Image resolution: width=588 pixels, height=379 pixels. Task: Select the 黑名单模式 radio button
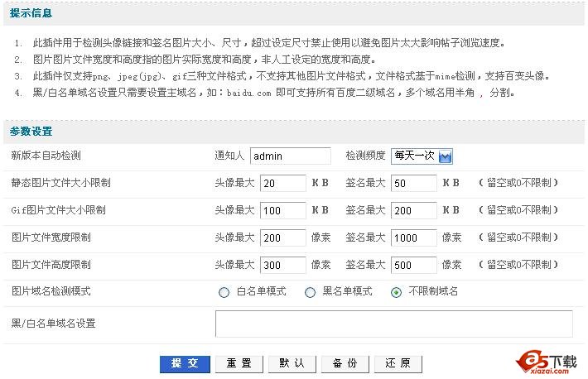point(310,292)
